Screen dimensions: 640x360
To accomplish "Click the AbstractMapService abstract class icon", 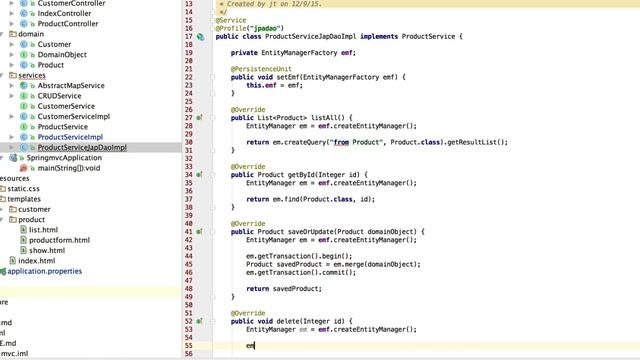I will click(24, 86).
